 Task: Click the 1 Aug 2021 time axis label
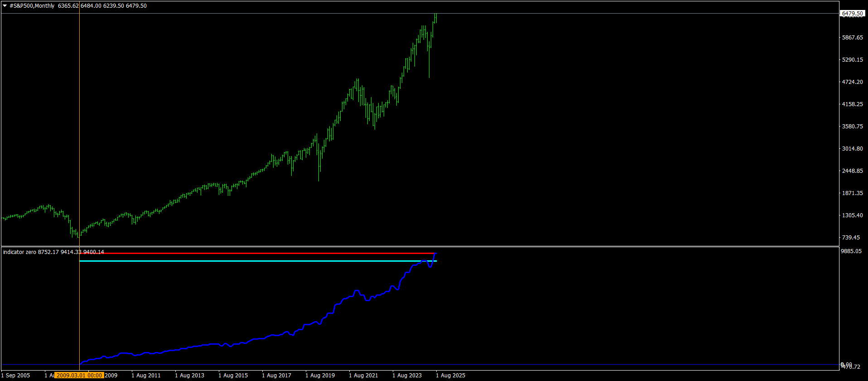coord(363,376)
